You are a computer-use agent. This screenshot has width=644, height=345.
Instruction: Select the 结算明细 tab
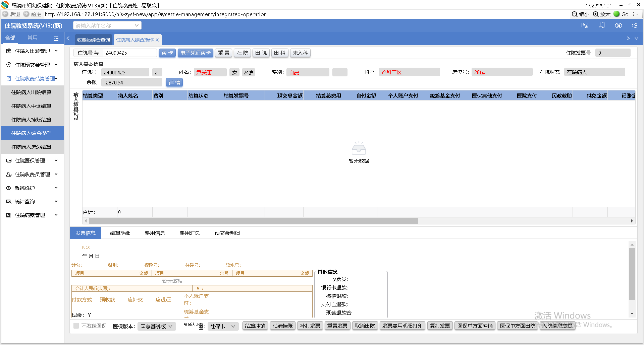tap(120, 233)
